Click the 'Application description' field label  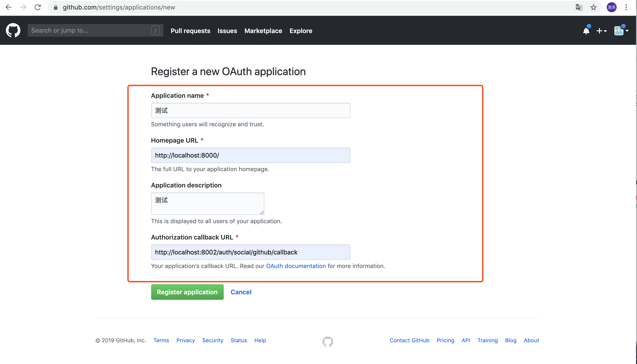(186, 185)
